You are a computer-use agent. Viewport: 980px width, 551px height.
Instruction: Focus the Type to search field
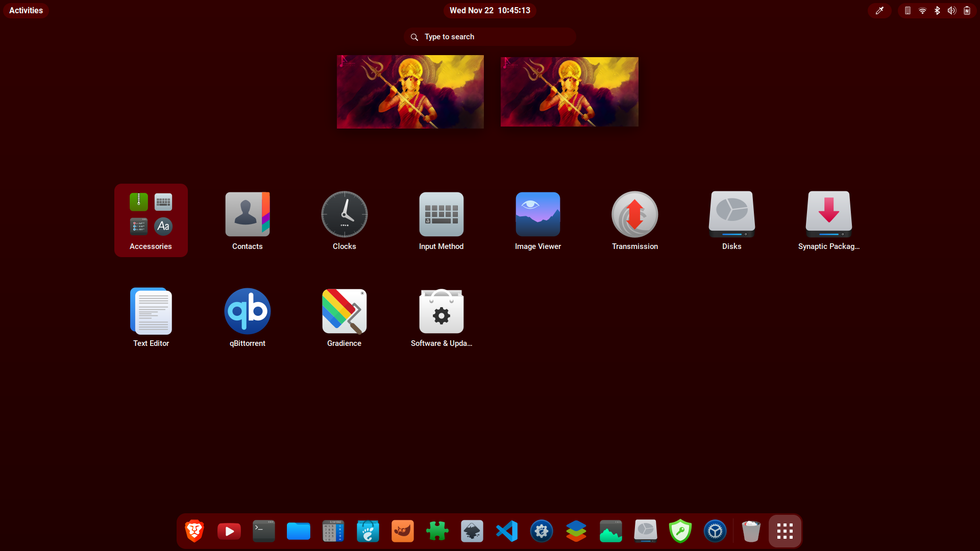[490, 37]
